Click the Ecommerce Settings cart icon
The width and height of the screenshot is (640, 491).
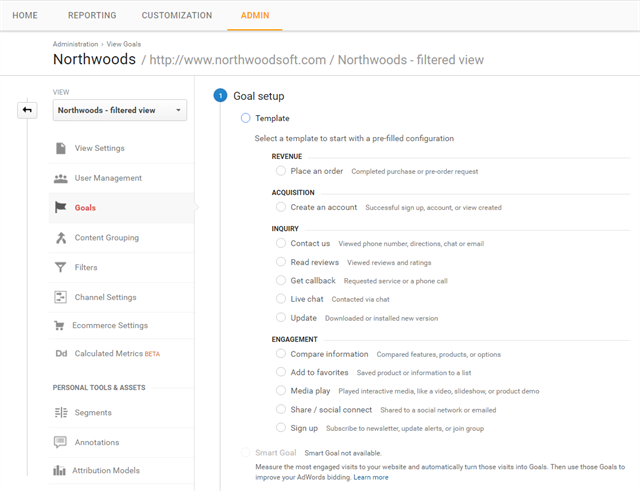click(59, 325)
